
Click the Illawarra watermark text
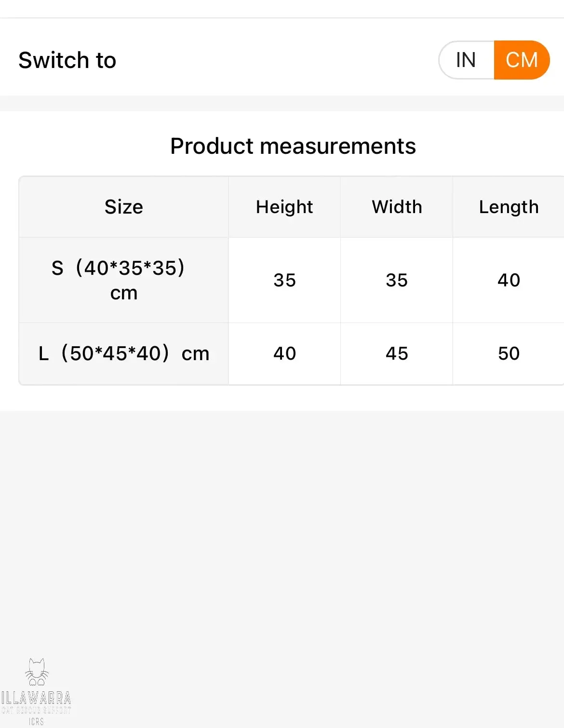pos(36,698)
